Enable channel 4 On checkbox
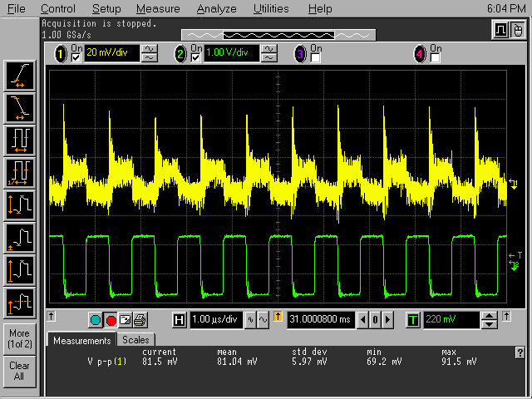Viewport: 532px width, 399px height. tap(436, 58)
